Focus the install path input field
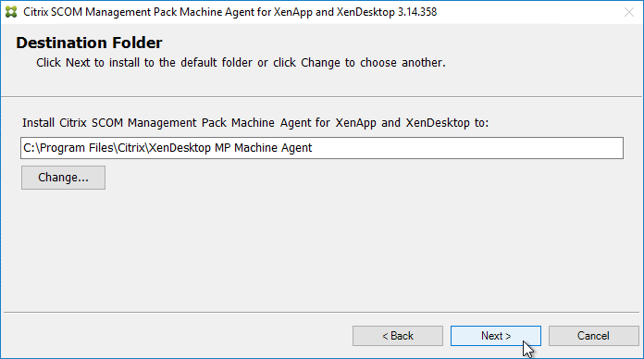This screenshot has width=644, height=359. point(322,148)
